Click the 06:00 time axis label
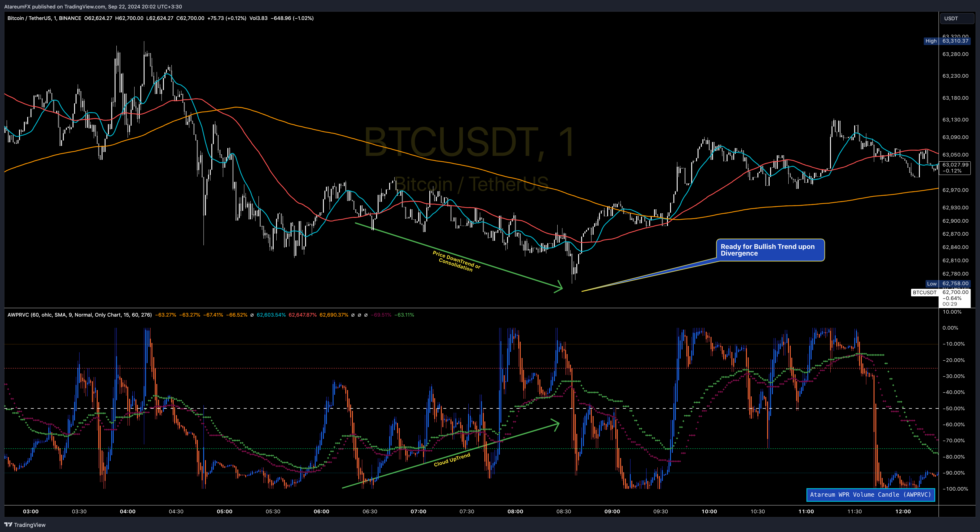The width and height of the screenshot is (980, 532). coord(321,511)
